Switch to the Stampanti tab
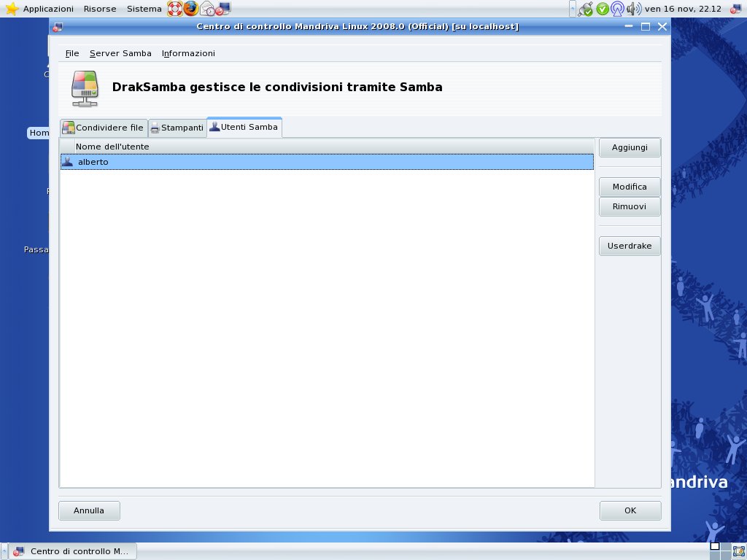The height and width of the screenshot is (560, 747). (177, 128)
